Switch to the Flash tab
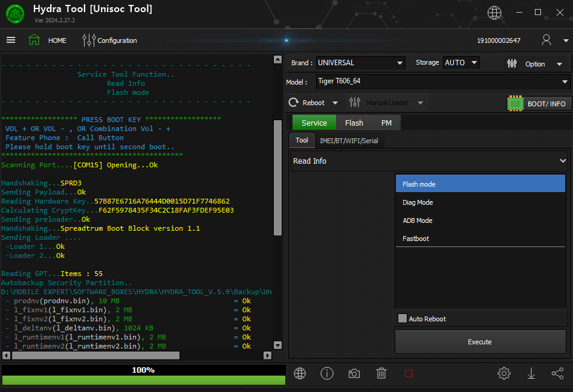The width and height of the screenshot is (573, 392). click(354, 123)
